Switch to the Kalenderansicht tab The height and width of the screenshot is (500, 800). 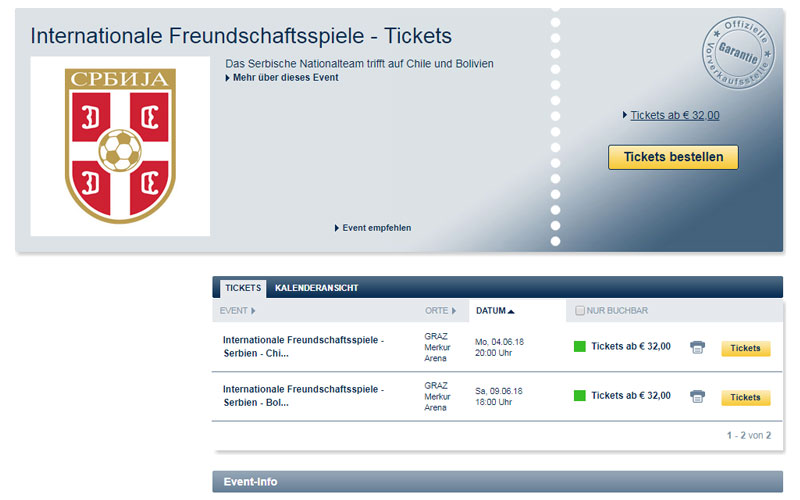point(316,288)
